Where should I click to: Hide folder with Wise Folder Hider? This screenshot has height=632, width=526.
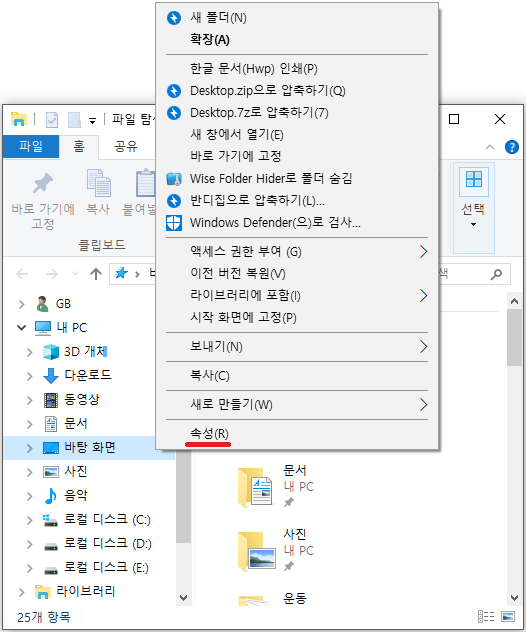tap(297, 178)
